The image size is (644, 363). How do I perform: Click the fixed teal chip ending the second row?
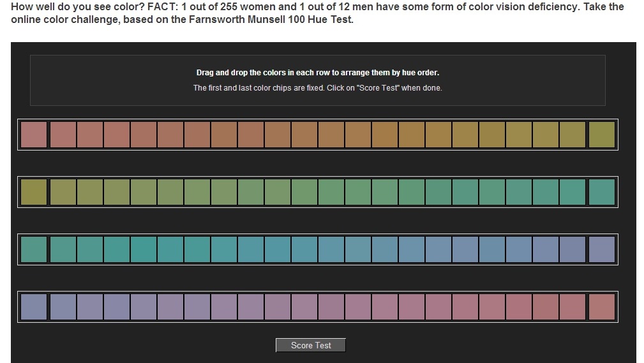click(601, 192)
